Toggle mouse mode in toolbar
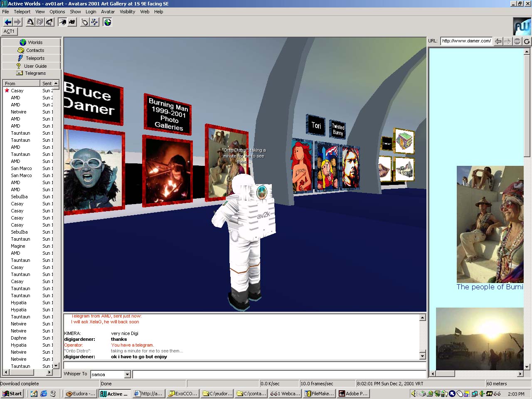 (85, 22)
